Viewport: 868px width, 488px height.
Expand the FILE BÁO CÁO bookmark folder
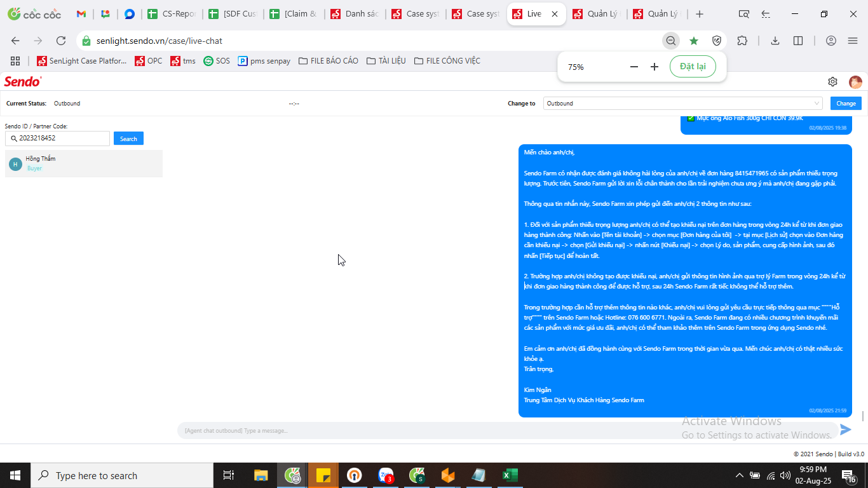pos(329,61)
